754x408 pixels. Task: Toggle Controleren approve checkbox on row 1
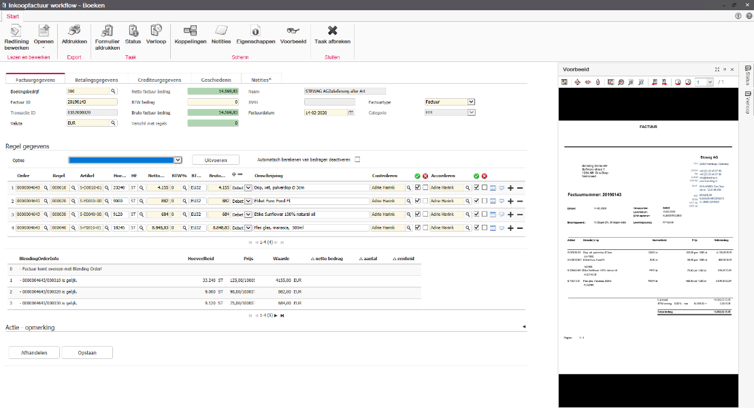pyautogui.click(x=417, y=188)
